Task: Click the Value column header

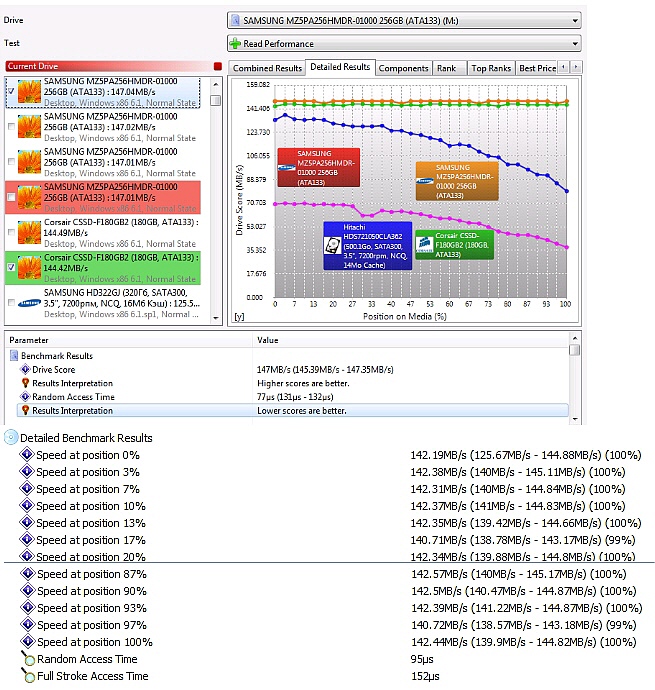Action: [x=268, y=340]
